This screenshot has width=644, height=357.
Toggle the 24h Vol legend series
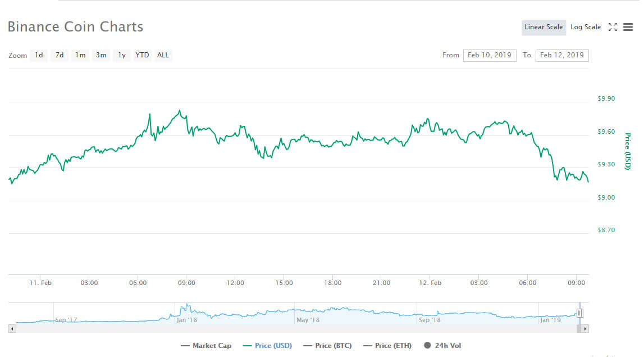pos(442,346)
